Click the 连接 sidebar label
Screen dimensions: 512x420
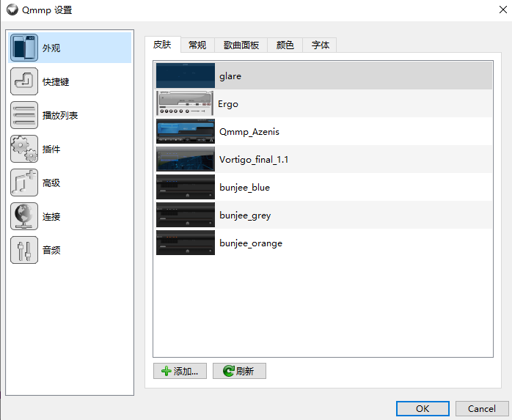click(x=51, y=216)
